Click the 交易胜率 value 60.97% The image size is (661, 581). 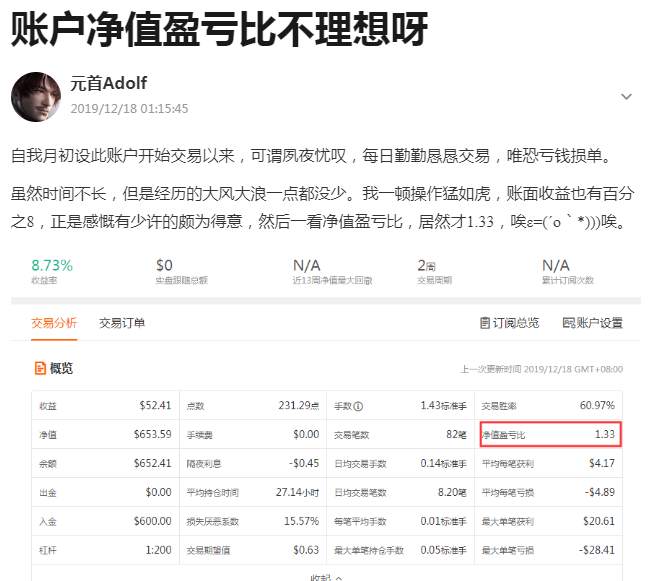[x=597, y=406]
